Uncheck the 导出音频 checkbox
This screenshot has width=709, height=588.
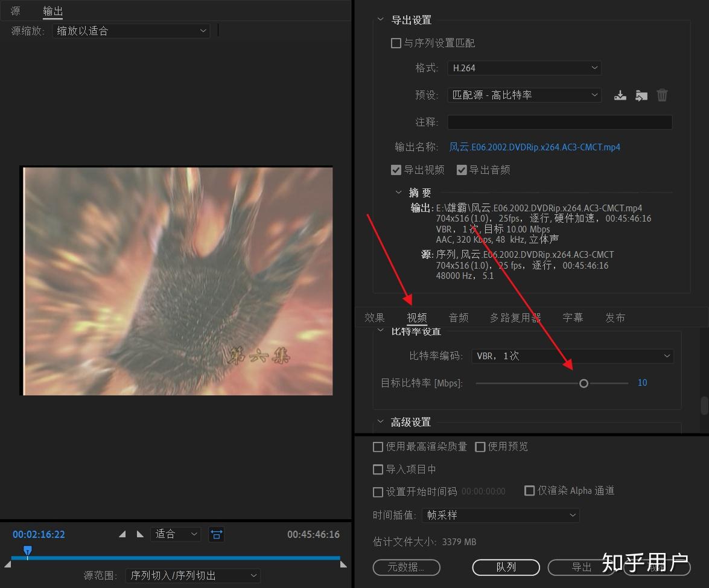click(x=462, y=170)
